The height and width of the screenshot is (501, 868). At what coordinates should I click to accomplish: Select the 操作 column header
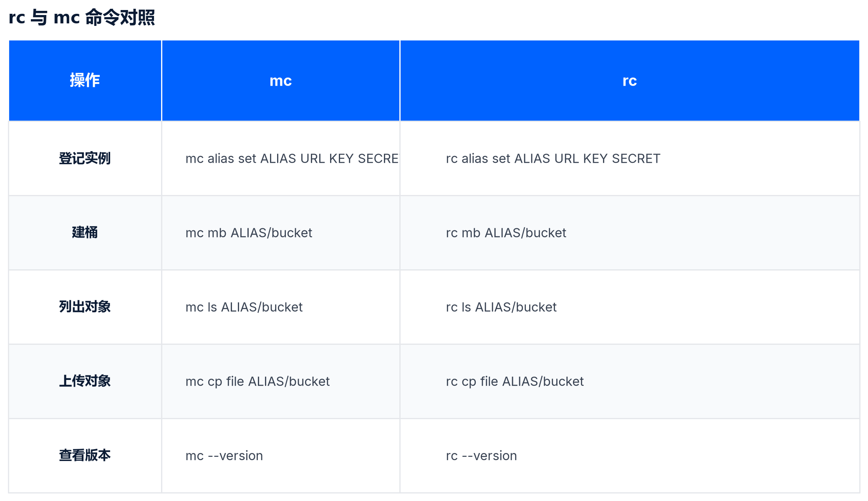coord(85,81)
